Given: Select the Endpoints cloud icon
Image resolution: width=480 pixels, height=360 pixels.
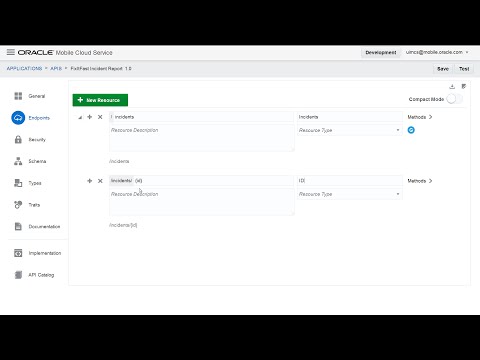Looking at the screenshot, I should 18,118.
